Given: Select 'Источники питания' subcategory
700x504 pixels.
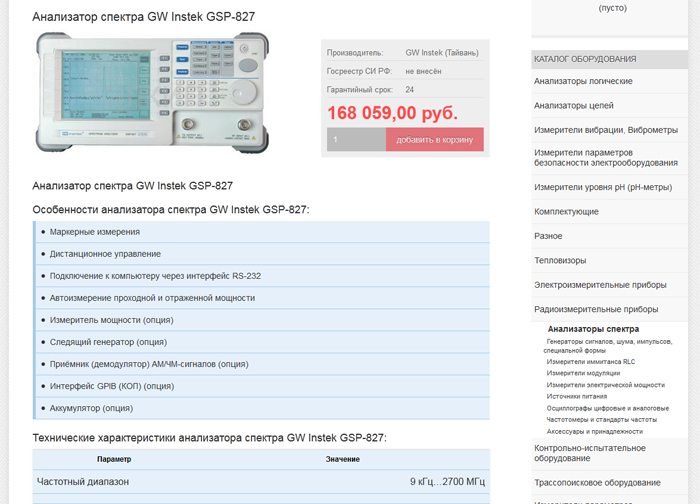Looking at the screenshot, I should click(576, 396).
